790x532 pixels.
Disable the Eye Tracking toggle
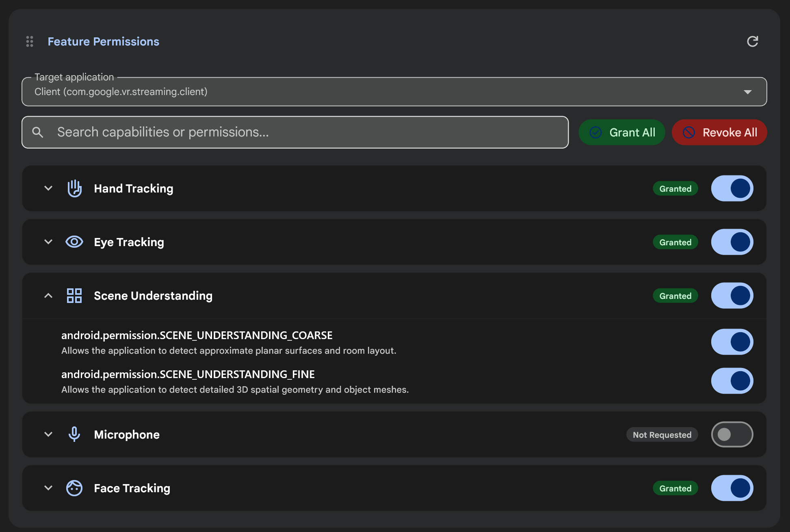tap(732, 242)
